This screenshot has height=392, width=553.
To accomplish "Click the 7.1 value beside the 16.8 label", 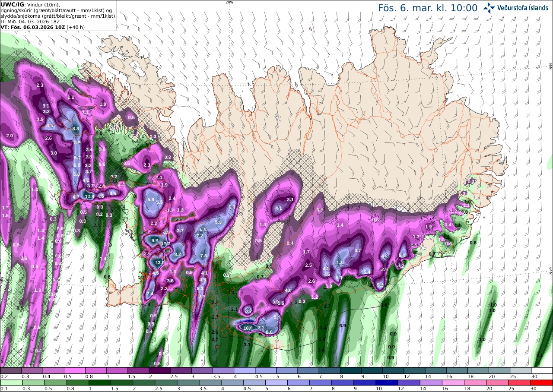I will (x=261, y=328).
